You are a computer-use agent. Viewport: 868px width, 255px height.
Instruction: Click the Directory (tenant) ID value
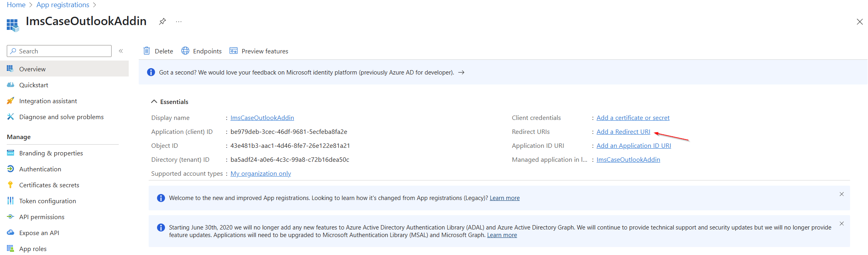[290, 159]
